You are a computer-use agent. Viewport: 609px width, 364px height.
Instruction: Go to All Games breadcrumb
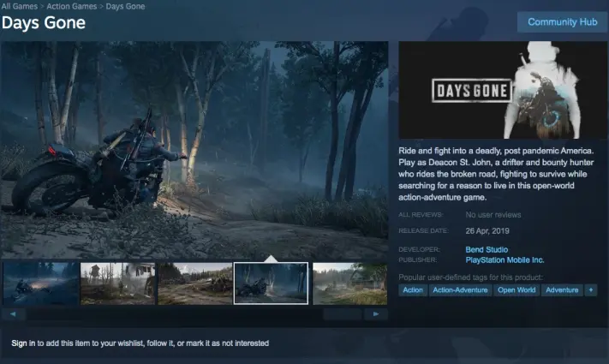point(20,6)
